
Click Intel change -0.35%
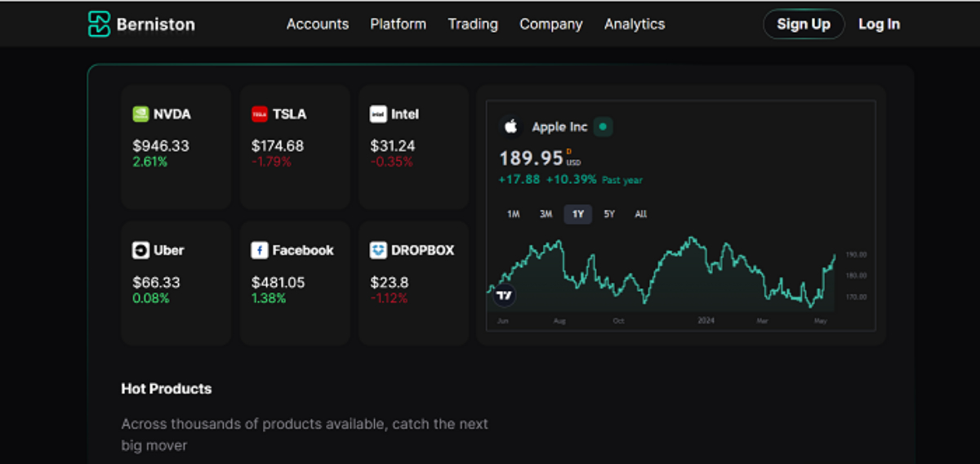tap(392, 162)
